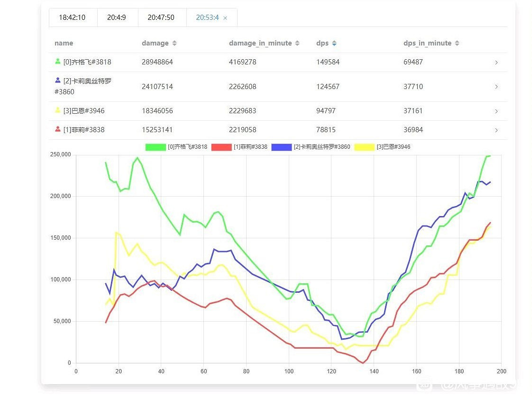Image resolution: width=532 pixels, height=397 pixels.
Task: Switch to the 18:42:10 tab
Action: 72,18
